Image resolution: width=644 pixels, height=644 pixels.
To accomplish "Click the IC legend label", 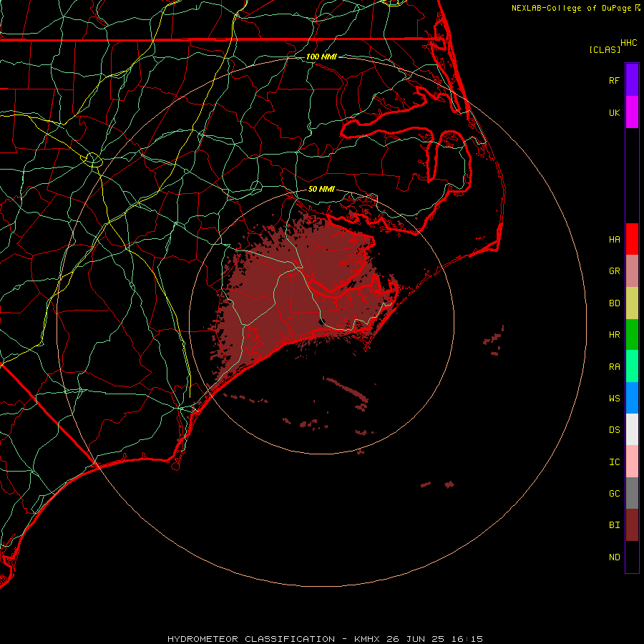I will pos(614,462).
